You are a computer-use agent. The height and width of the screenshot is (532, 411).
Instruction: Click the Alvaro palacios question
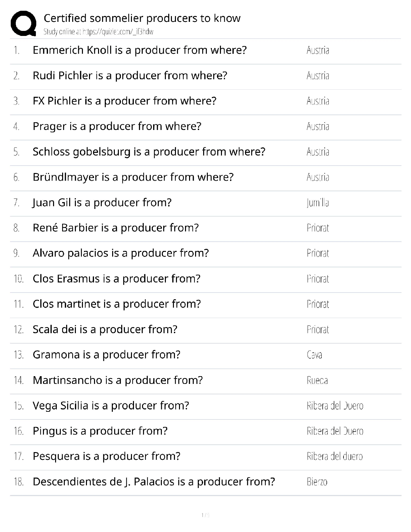tap(121, 253)
